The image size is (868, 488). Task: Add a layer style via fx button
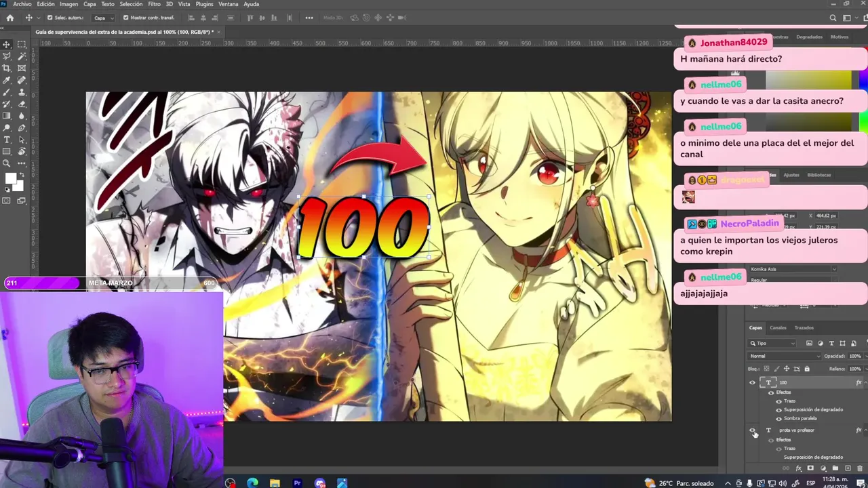(798, 468)
